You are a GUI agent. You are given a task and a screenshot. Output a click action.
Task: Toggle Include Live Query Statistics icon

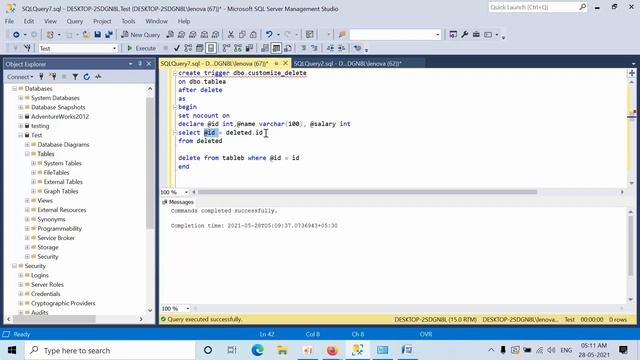(x=238, y=48)
